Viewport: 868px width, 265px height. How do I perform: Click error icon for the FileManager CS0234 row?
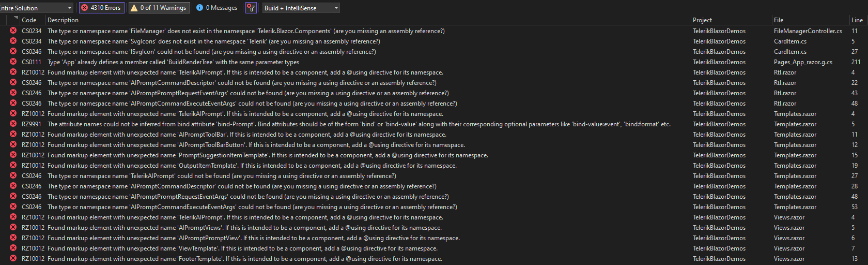(x=13, y=31)
